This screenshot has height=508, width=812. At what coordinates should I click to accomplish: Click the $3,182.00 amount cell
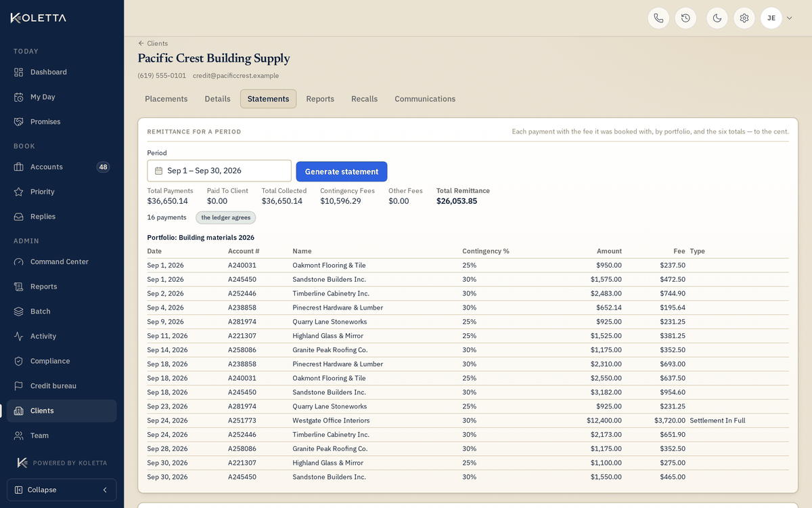tap(606, 392)
